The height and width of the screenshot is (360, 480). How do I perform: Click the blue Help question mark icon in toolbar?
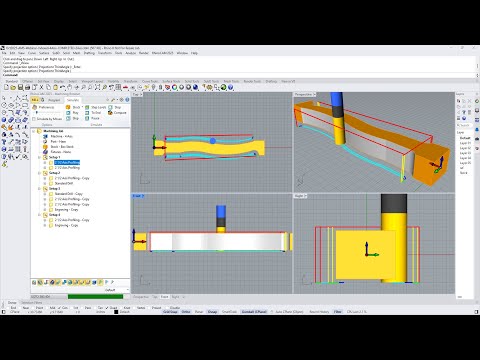coord(230,87)
